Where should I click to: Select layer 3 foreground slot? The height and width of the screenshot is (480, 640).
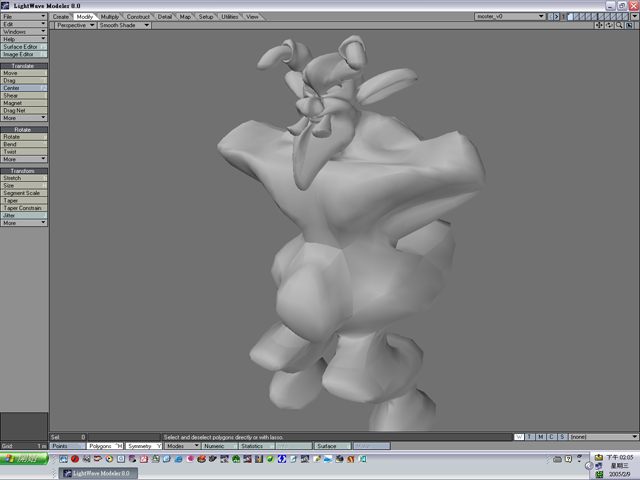pyautogui.click(x=582, y=16)
